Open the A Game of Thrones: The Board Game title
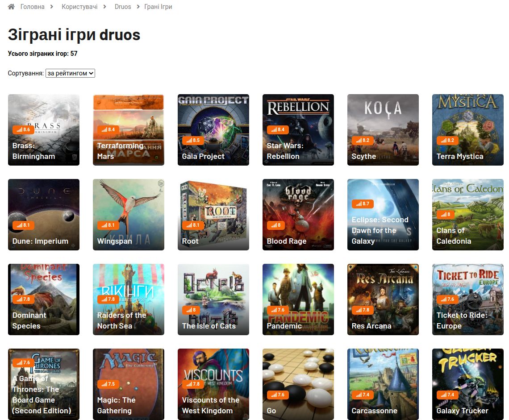The height and width of the screenshot is (420, 509). point(42,395)
